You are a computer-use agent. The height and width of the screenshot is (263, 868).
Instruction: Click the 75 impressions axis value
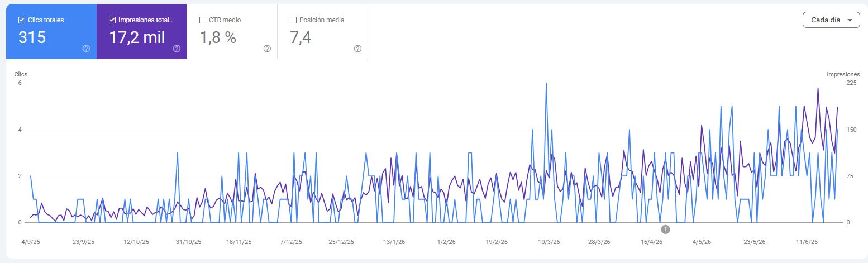[x=850, y=176]
